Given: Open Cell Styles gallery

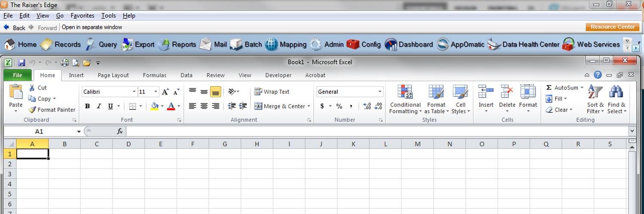Looking at the screenshot, I should [x=461, y=99].
